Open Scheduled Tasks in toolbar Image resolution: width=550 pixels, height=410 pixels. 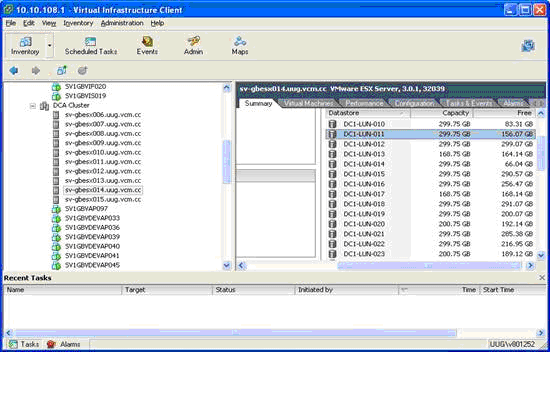click(x=91, y=46)
